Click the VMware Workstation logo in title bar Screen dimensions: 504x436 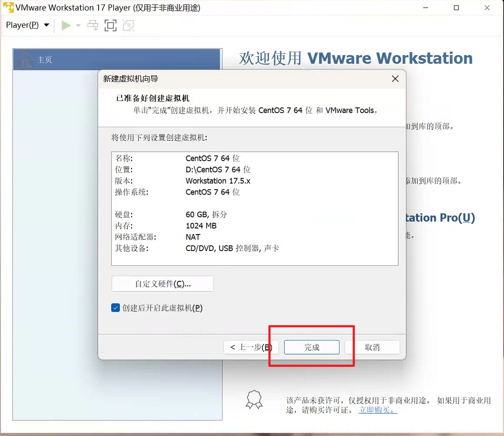[x=8, y=7]
